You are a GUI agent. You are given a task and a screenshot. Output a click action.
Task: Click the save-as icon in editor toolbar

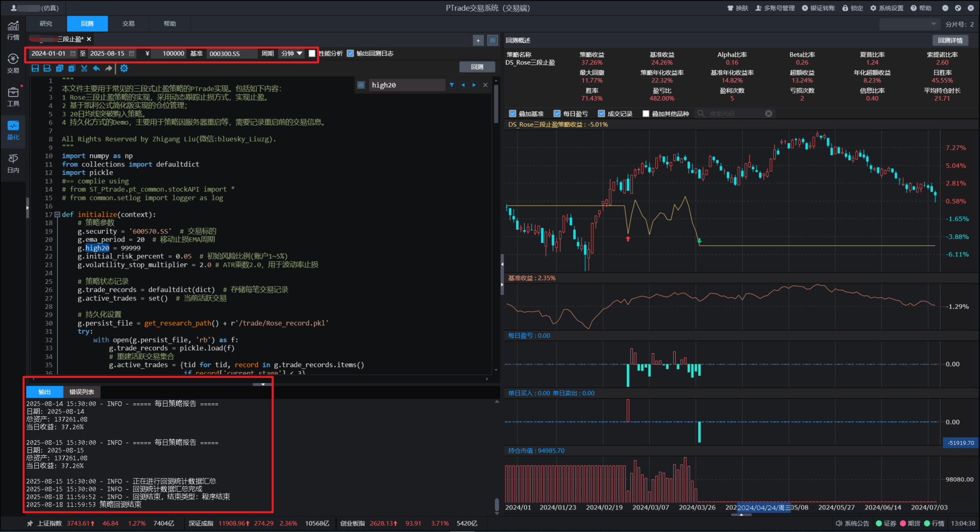click(47, 68)
